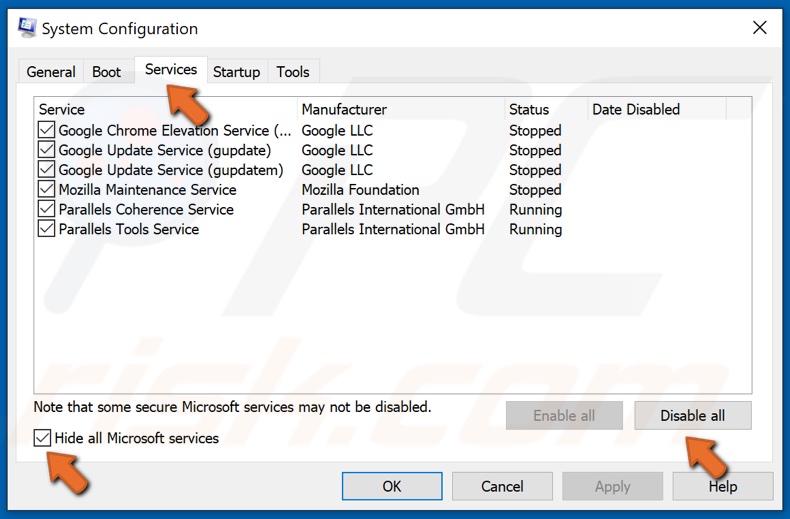Sort list by Manufacturer column header
The width and height of the screenshot is (790, 519).
point(400,109)
